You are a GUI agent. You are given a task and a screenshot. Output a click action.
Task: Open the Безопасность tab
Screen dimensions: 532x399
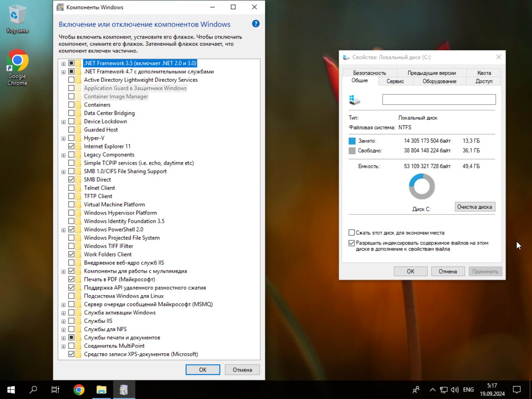369,73
